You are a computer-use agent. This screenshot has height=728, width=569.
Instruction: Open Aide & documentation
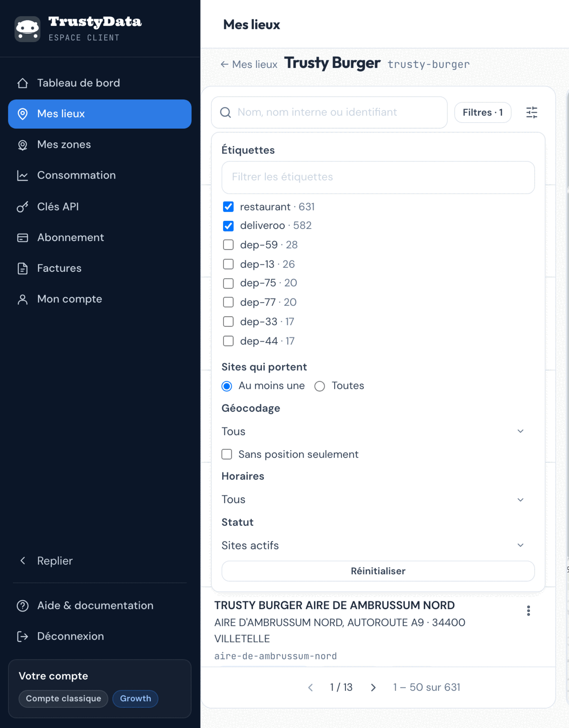pos(99,605)
